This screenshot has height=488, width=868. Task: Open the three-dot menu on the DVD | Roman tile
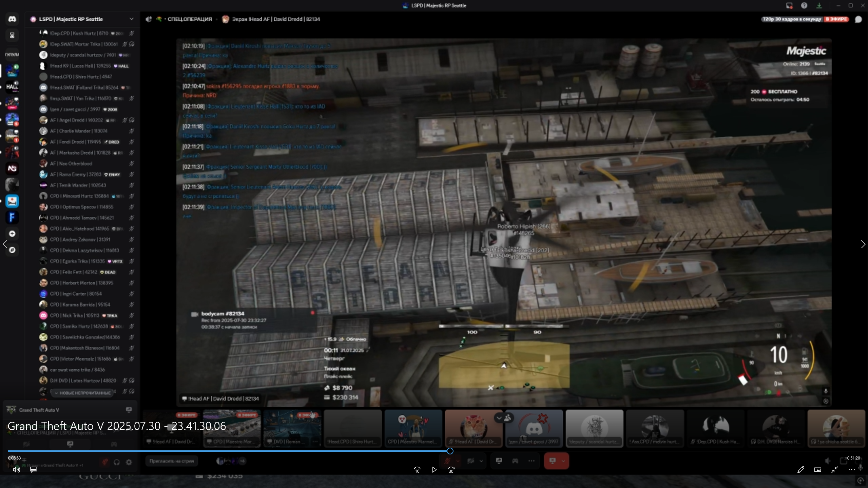coord(315,442)
